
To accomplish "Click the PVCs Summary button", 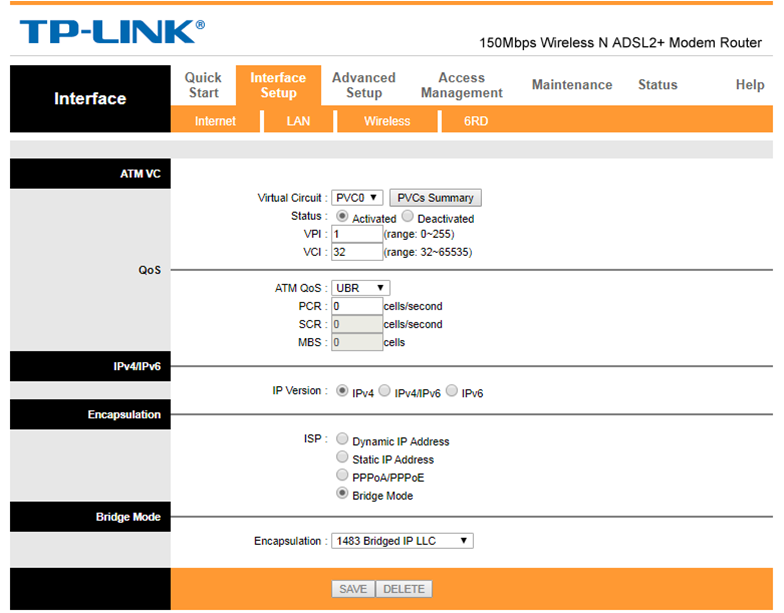I will (435, 198).
